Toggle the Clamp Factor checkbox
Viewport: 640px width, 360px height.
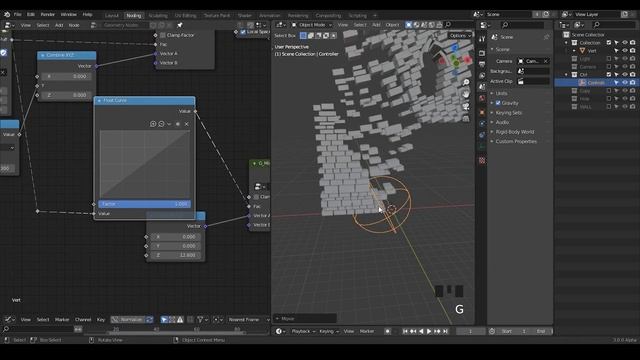click(162, 35)
